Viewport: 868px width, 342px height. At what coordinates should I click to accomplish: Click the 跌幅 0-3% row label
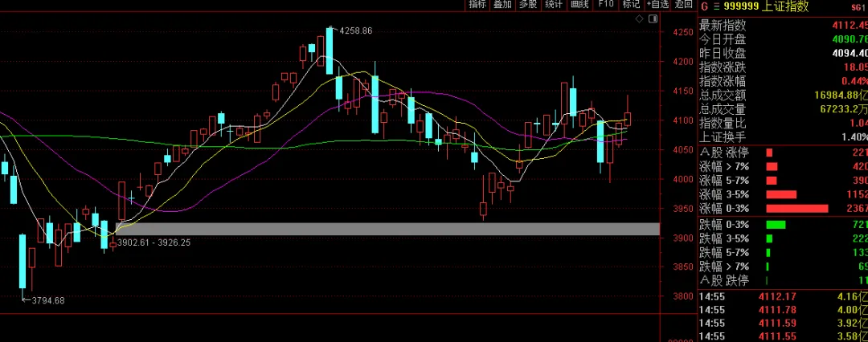(724, 225)
